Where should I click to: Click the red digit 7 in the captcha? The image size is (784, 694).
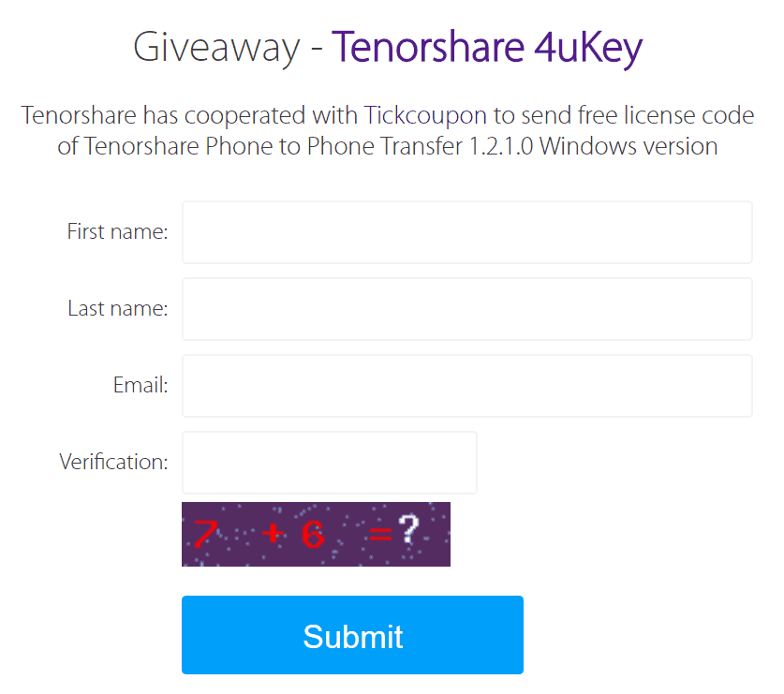[202, 535]
